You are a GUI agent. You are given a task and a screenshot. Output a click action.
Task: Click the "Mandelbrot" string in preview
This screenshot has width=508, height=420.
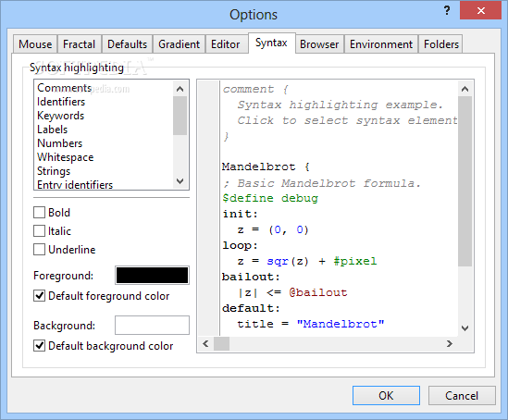coord(341,324)
